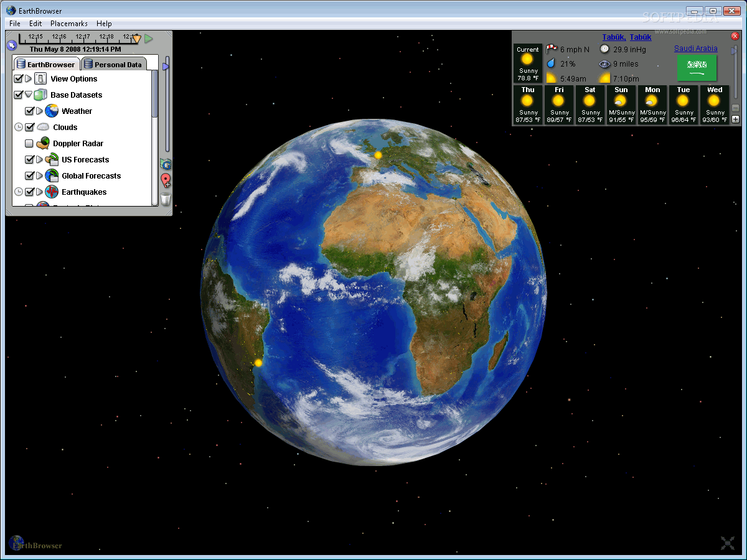The height and width of the screenshot is (560, 747).
Task: Click the sunset icon next to 7:10pm
Action: 604,78
